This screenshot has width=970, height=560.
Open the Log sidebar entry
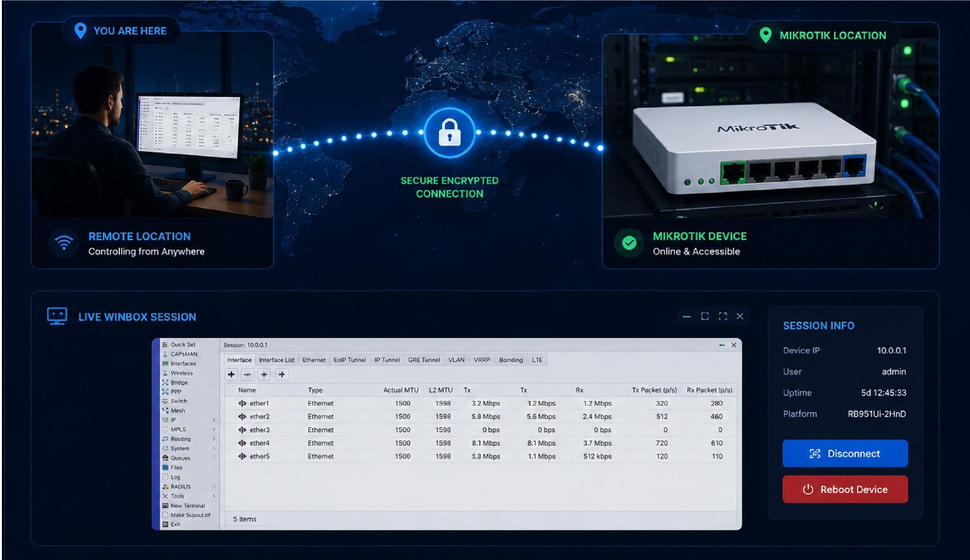(171, 477)
